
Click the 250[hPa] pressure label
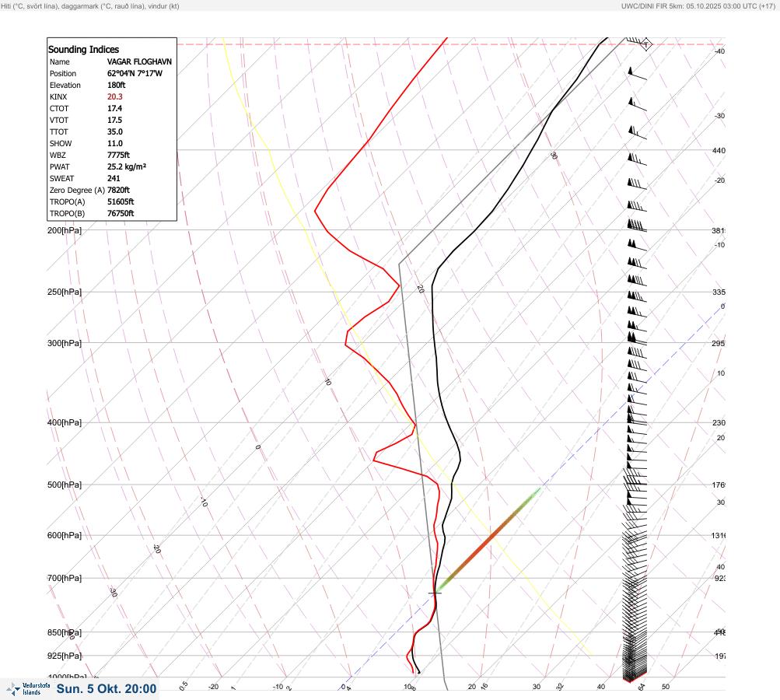click(x=65, y=292)
